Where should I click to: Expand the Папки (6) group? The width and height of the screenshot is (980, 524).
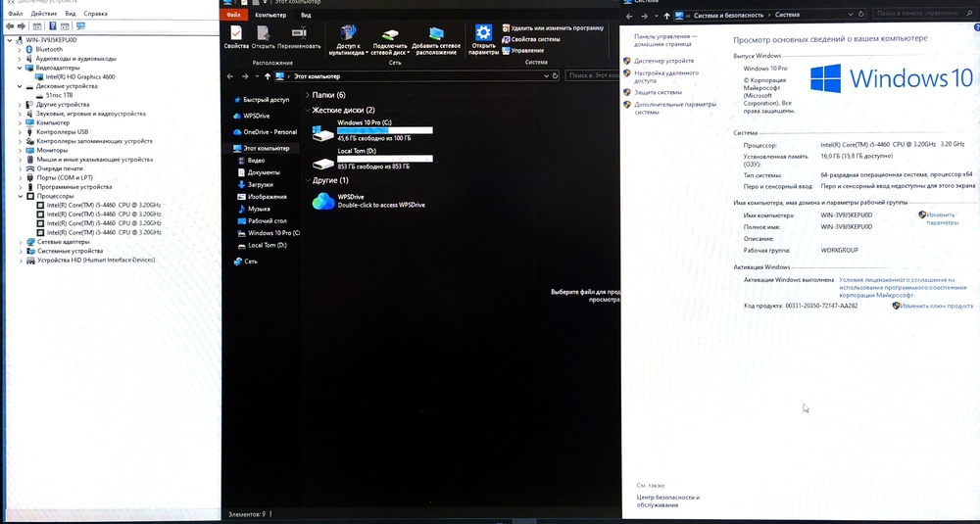tap(307, 95)
